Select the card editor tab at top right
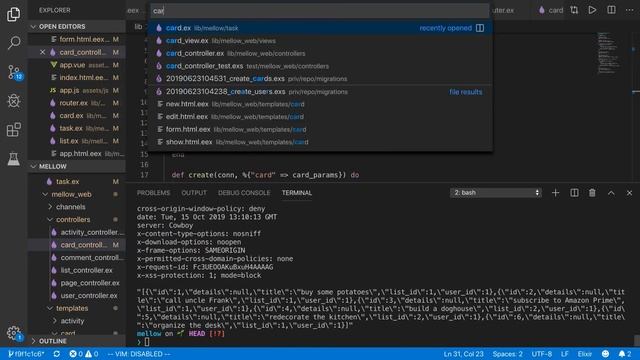640x360 pixels. 551,10
